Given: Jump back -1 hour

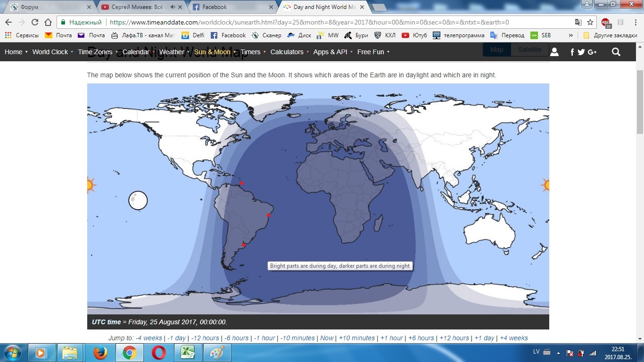Looking at the screenshot, I should click(x=264, y=338).
